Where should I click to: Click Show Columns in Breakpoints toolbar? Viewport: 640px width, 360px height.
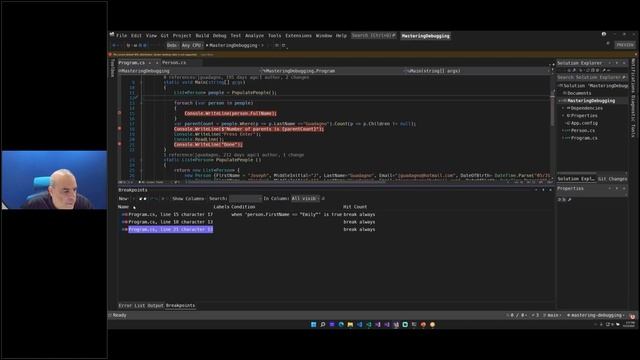pyautogui.click(x=188, y=198)
